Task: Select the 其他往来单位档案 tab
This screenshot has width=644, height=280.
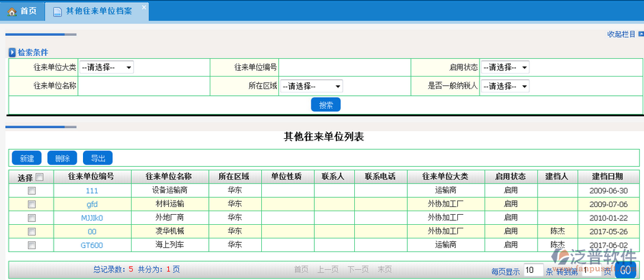Action: [x=97, y=11]
